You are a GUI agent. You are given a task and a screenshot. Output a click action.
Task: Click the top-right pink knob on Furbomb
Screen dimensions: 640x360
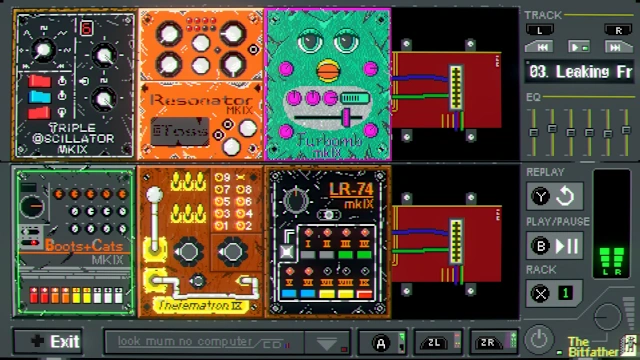pyautogui.click(x=371, y=69)
